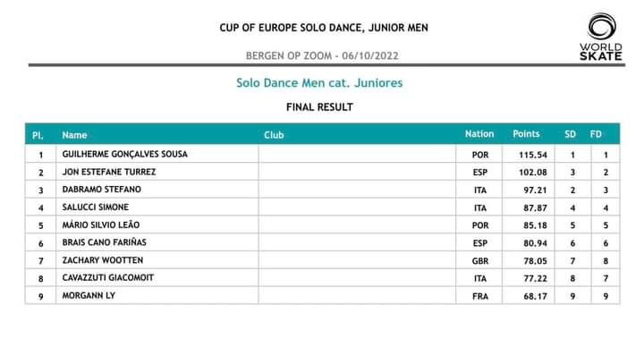Click Dabramo Stefano's name

101,190
